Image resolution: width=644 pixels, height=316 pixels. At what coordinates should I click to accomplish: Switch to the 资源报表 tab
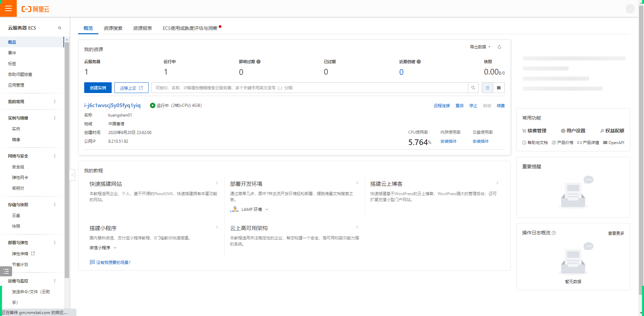coord(143,28)
